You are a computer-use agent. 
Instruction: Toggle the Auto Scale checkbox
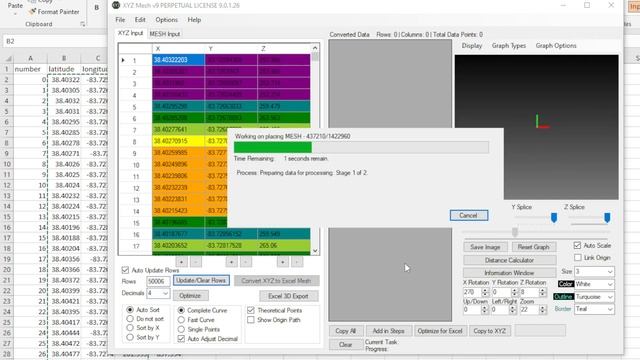point(577,245)
